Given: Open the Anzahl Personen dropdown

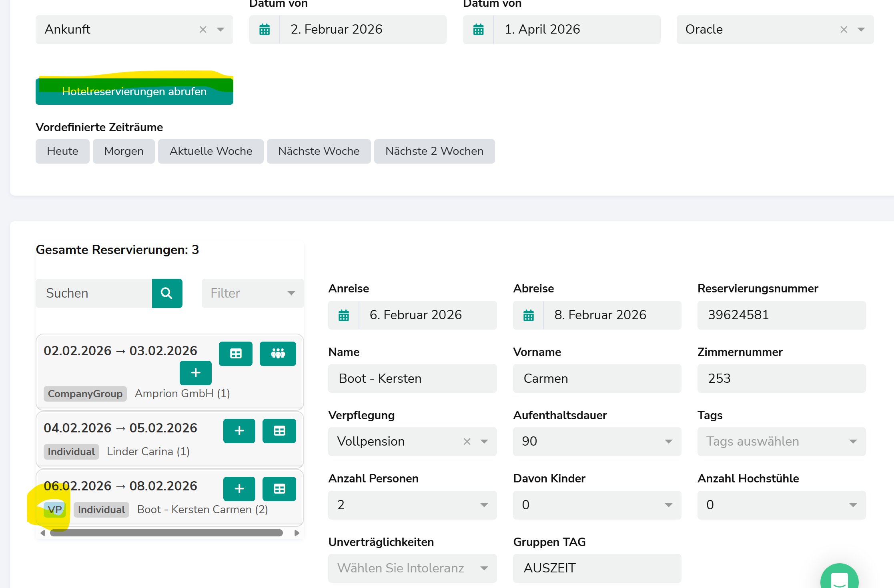Looking at the screenshot, I should [413, 505].
